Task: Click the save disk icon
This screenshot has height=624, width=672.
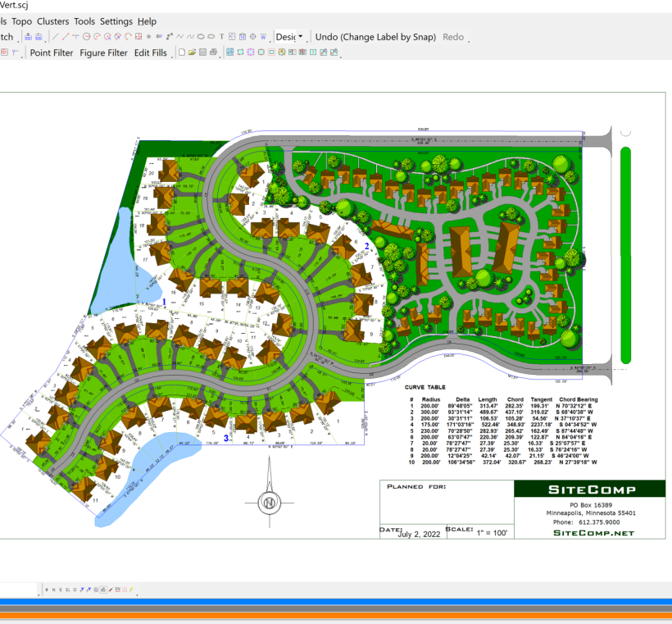Action: pos(202,52)
